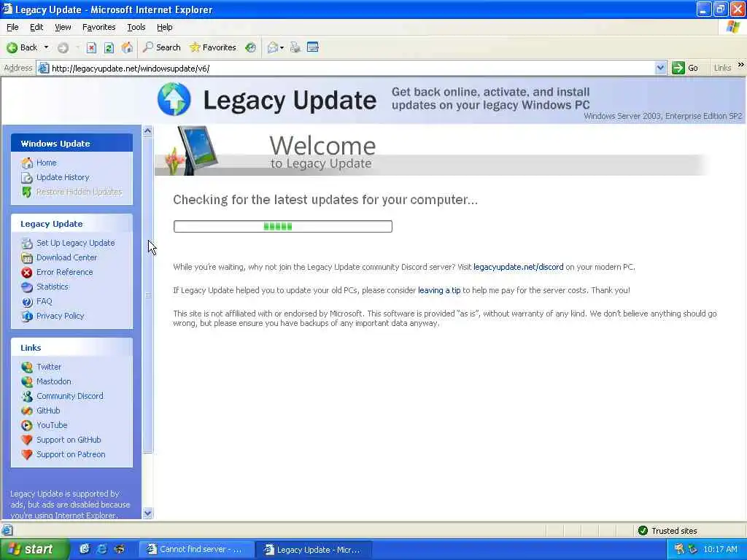Viewport: 747px width, 560px height.
Task: Open the Download Center link
Action: (66, 257)
